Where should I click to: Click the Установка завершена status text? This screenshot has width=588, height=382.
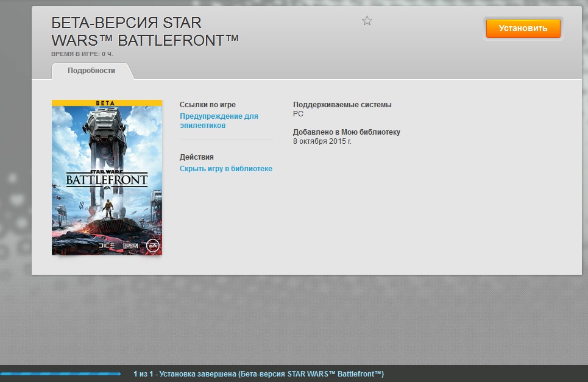(x=259, y=373)
